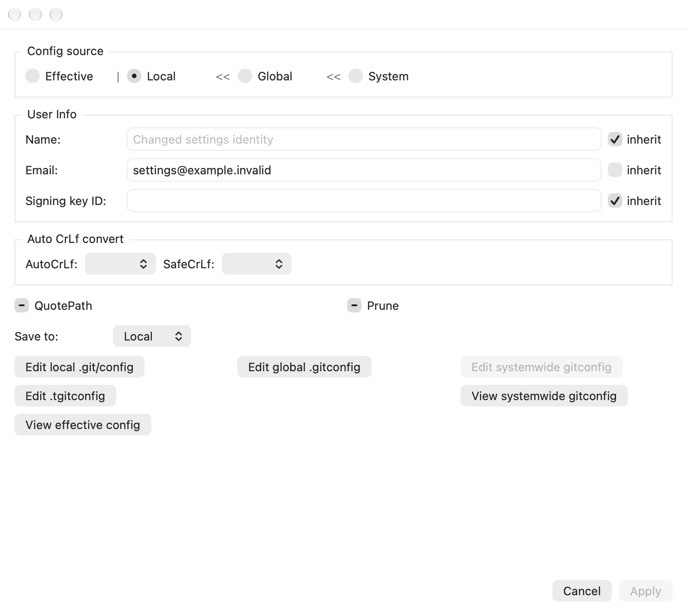Click Edit local .git/config button
The image size is (687, 616).
[80, 367]
